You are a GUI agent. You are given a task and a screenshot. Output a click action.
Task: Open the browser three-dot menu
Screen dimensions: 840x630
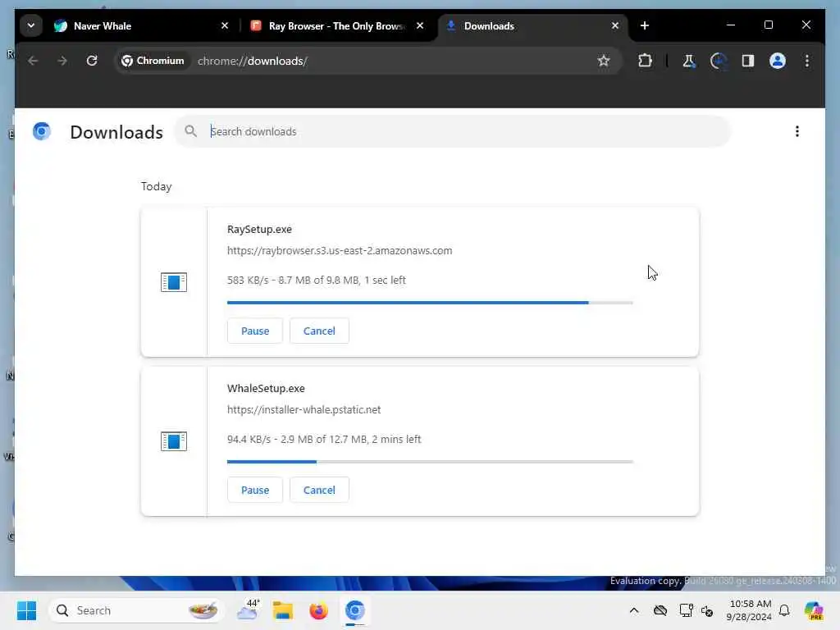(807, 61)
